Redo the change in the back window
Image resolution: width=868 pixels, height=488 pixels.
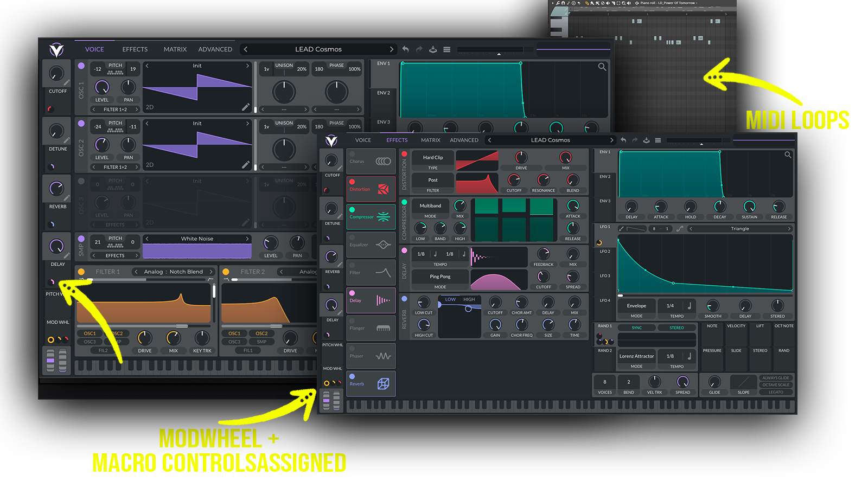[x=419, y=49]
